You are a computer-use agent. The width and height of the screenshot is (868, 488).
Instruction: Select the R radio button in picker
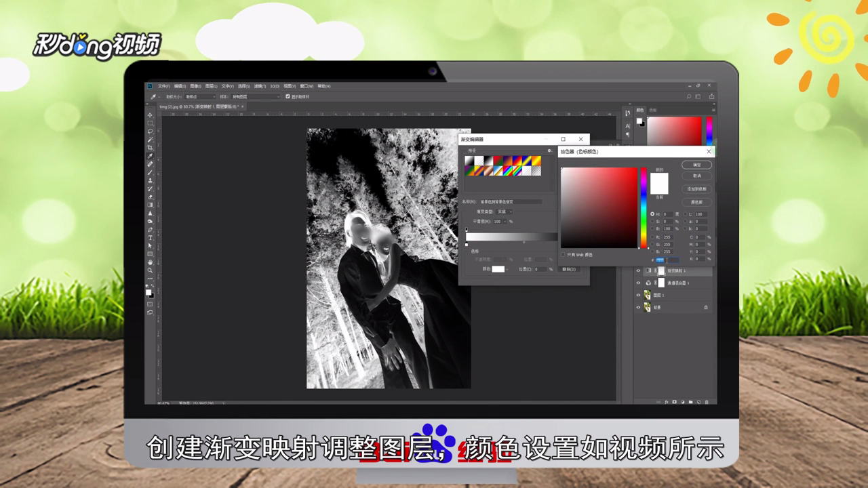652,237
